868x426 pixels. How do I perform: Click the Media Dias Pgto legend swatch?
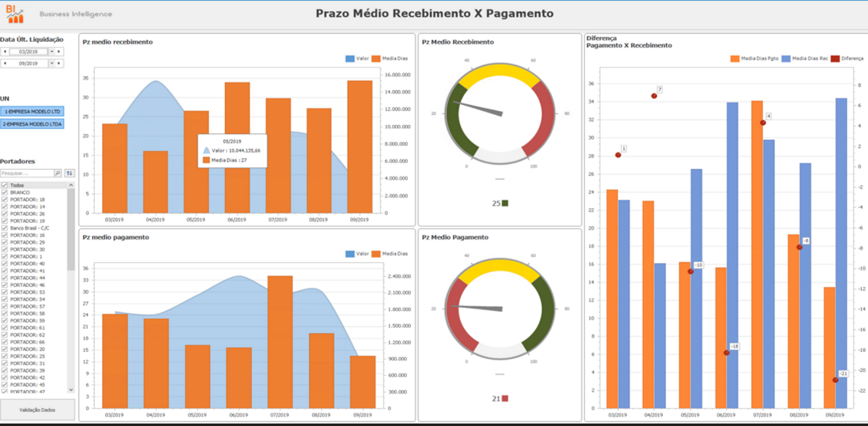click(x=735, y=59)
